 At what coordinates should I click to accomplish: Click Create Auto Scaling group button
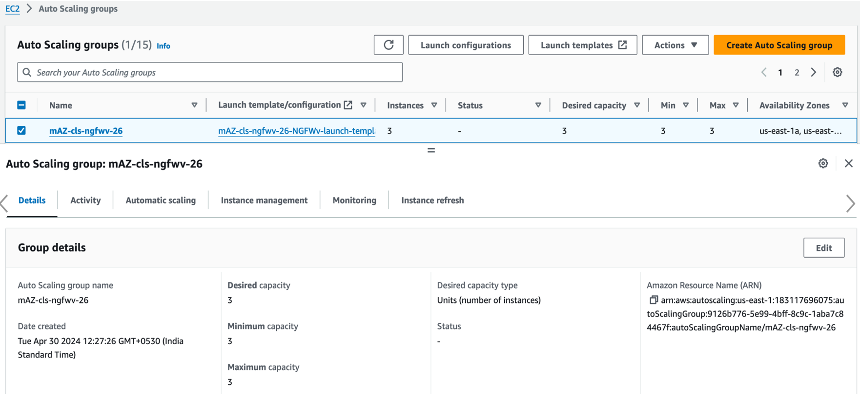(x=779, y=45)
